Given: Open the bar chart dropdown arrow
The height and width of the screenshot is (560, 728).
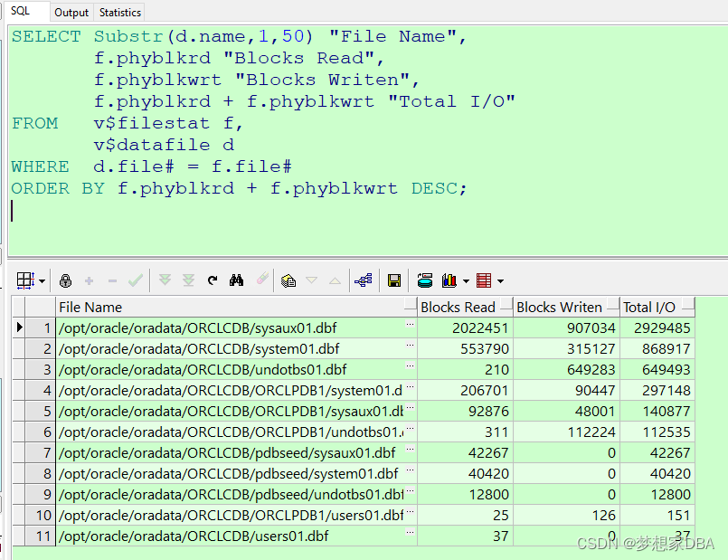Looking at the screenshot, I should [x=466, y=281].
